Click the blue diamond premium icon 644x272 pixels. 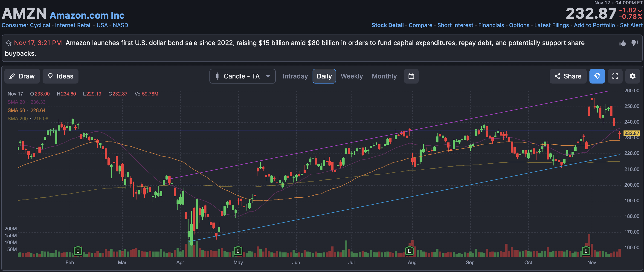pos(597,76)
